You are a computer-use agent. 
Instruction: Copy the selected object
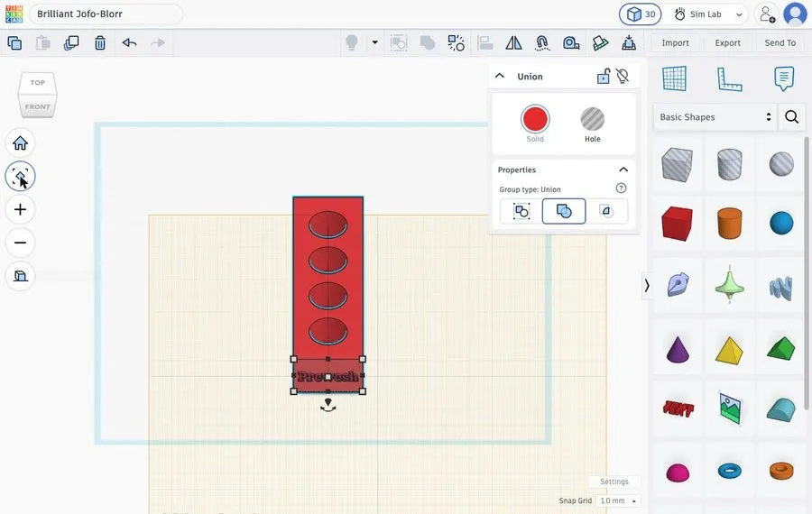(14, 43)
